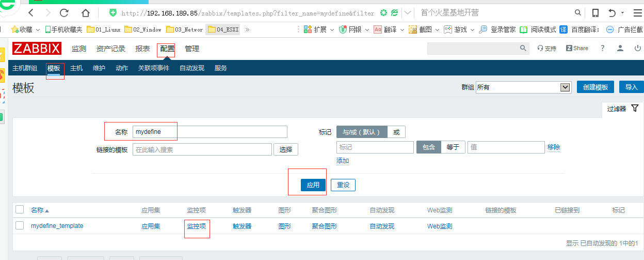
Task: Select the 包含 tag operator
Action: click(x=429, y=147)
